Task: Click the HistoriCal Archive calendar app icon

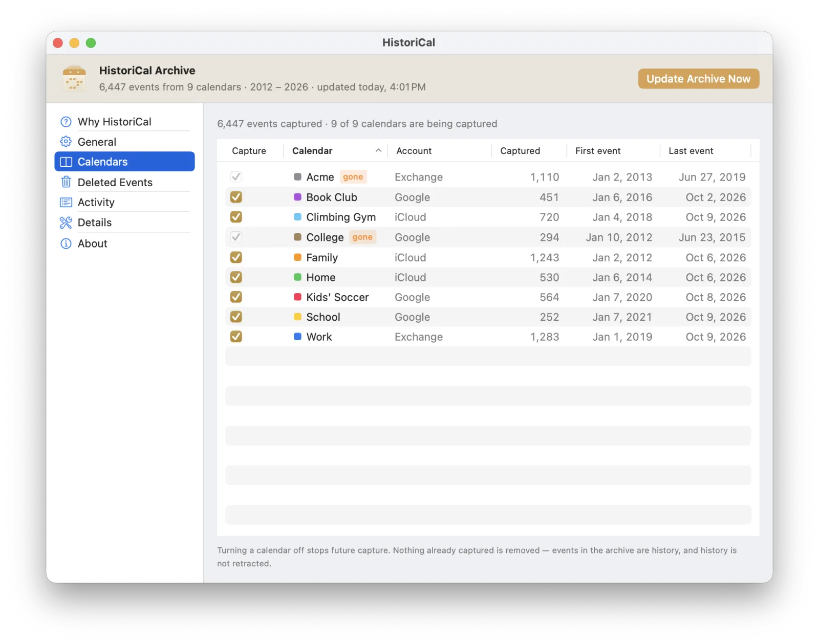Action: coord(74,79)
